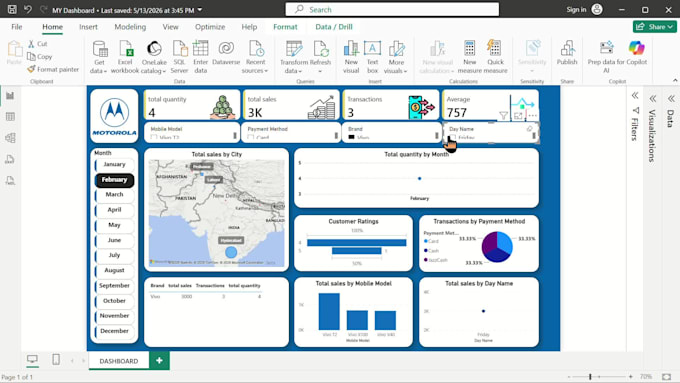
Task: Add a new report page
Action: (x=159, y=360)
